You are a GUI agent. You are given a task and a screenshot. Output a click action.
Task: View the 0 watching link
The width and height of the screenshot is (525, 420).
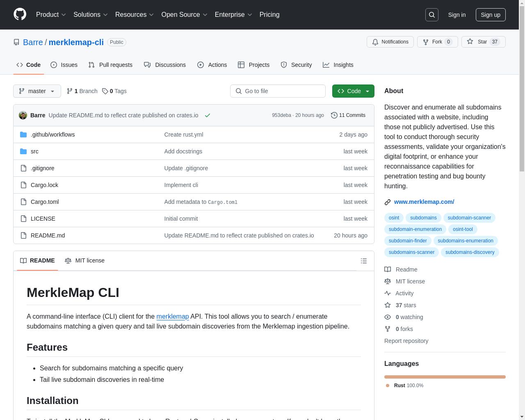coord(404,317)
